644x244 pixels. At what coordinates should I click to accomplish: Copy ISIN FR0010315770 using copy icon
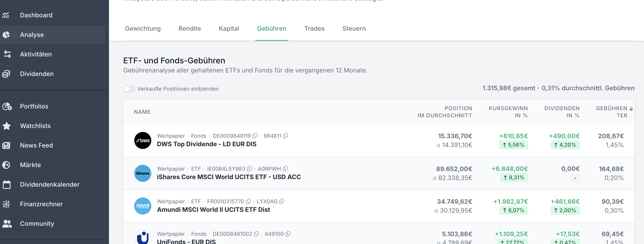(248, 201)
